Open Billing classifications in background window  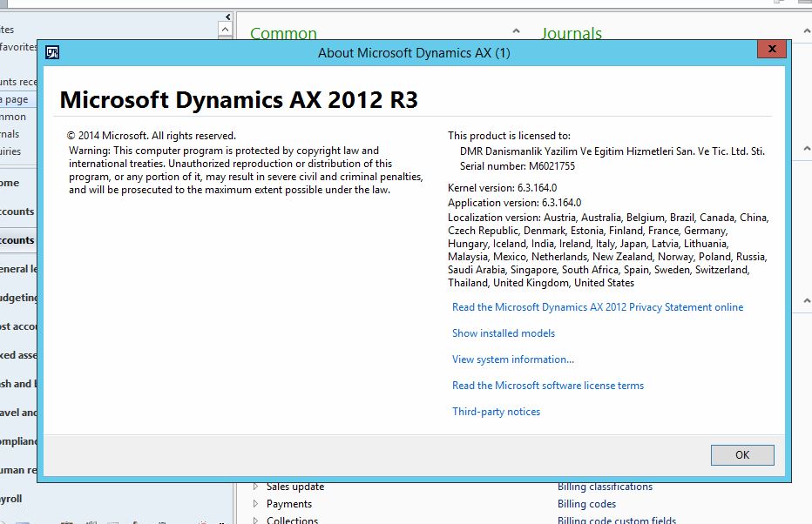pos(605,487)
